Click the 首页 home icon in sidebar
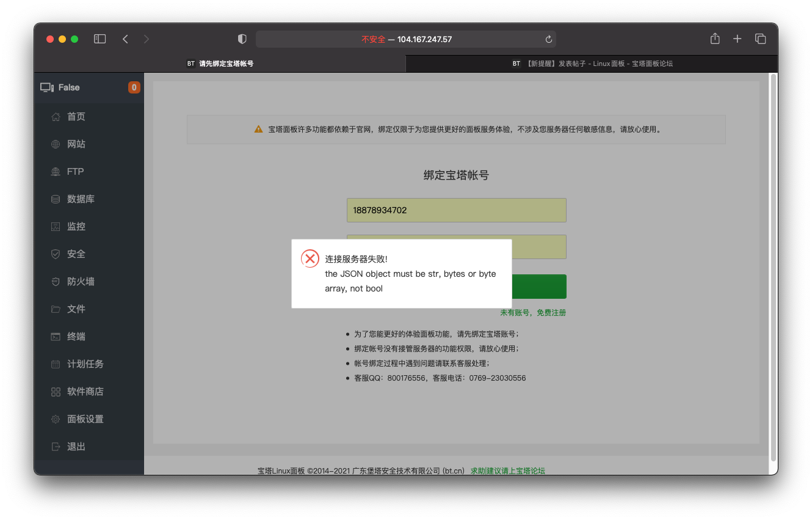This screenshot has width=812, height=520. pyautogui.click(x=56, y=117)
